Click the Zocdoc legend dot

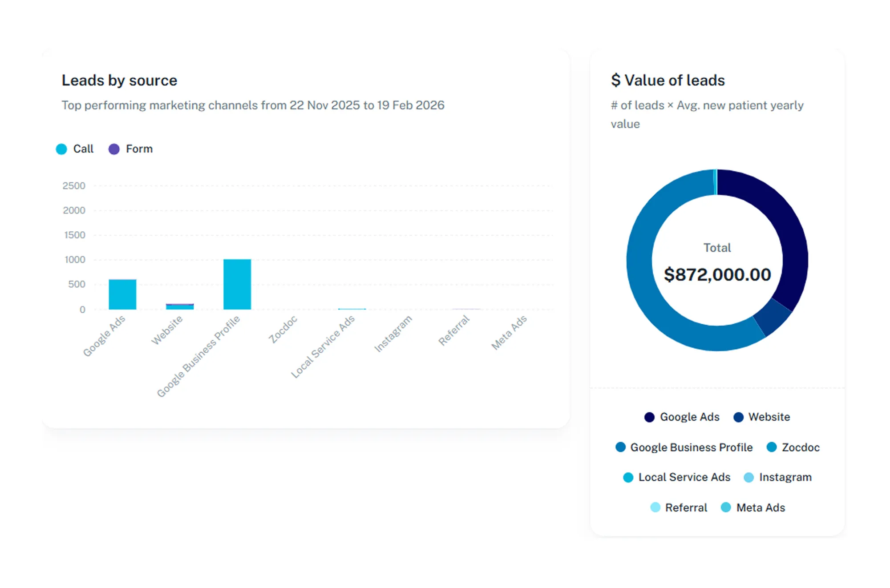click(x=772, y=447)
